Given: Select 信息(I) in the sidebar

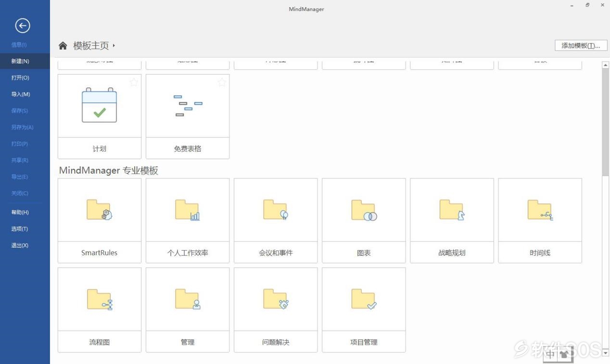Looking at the screenshot, I should [25, 45].
